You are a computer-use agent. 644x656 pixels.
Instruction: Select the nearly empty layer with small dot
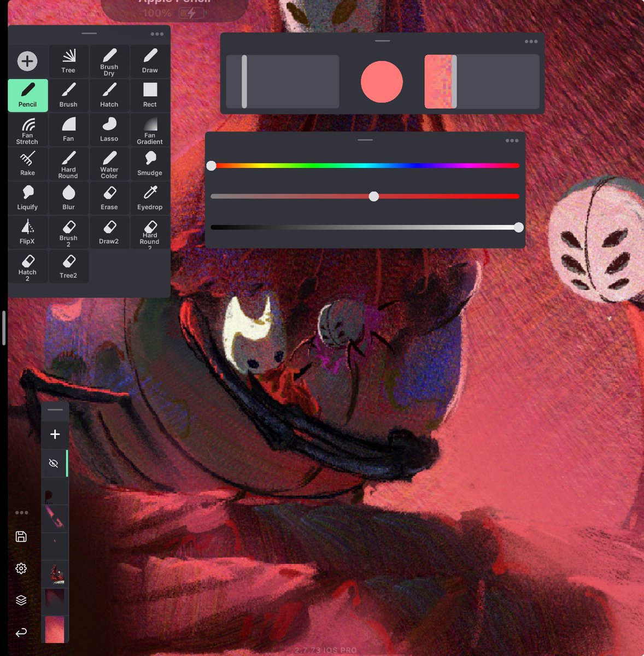pos(55,546)
